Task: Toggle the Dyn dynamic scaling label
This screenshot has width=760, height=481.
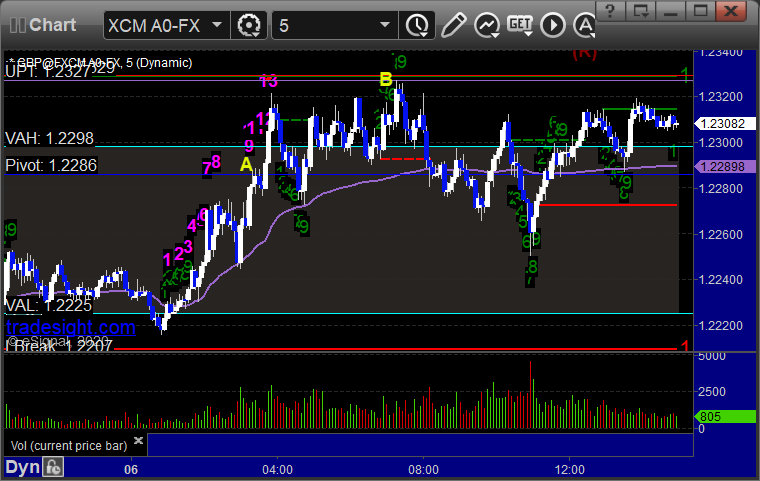Action: click(x=22, y=467)
